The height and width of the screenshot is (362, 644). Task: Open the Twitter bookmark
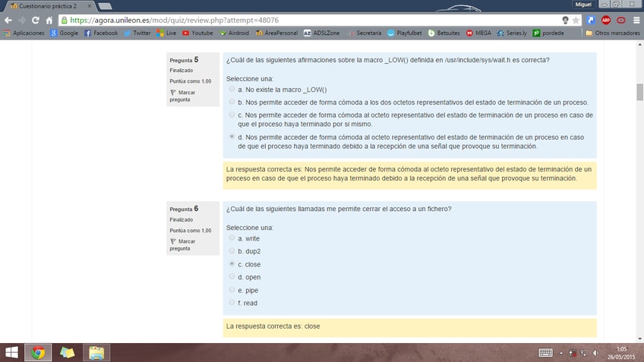[137, 33]
